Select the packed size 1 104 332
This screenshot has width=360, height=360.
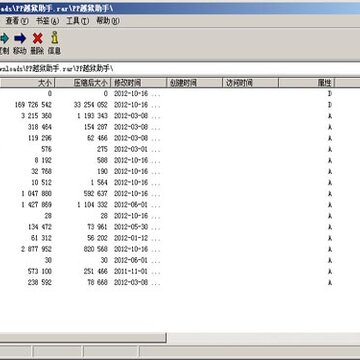click(x=92, y=205)
